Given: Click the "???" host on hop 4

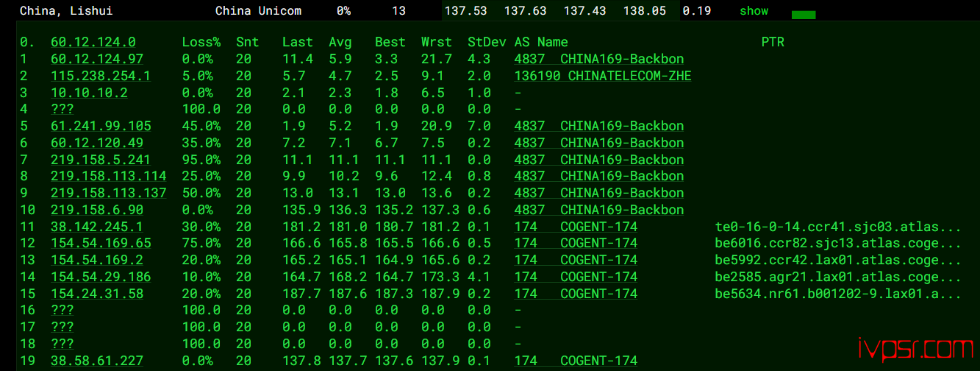Looking at the screenshot, I should 62,109.
